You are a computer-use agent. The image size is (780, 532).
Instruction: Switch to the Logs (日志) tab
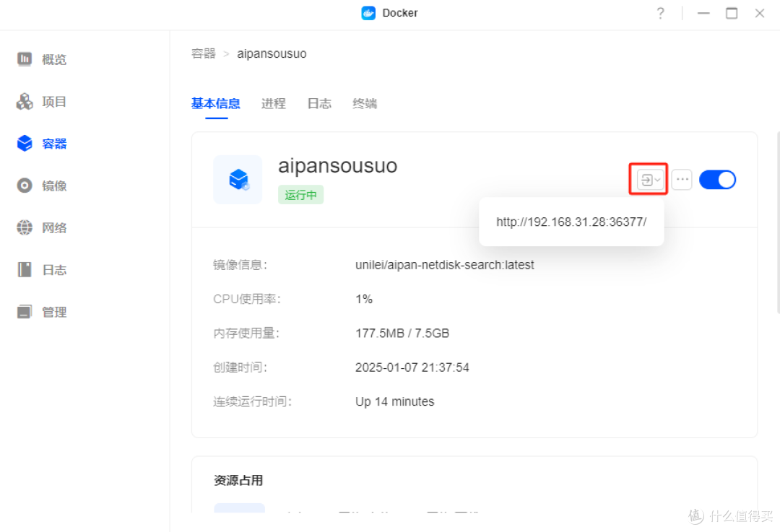tap(319, 104)
